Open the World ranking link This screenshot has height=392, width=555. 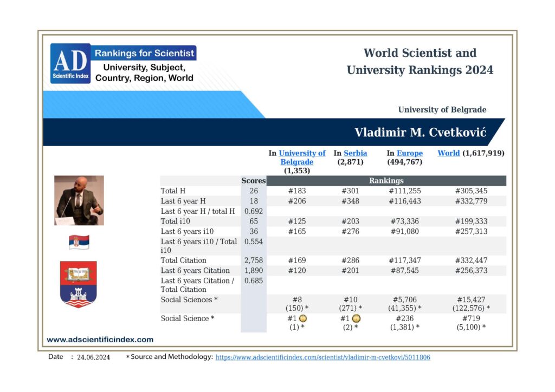448,153
